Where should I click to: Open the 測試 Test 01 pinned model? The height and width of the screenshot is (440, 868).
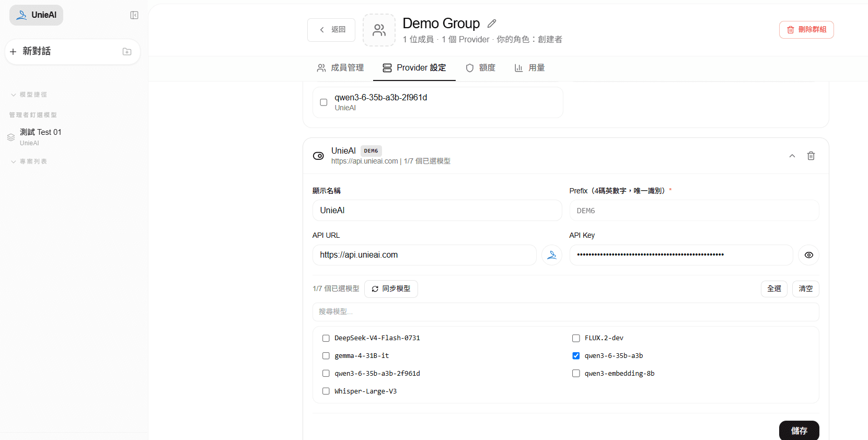click(x=73, y=137)
